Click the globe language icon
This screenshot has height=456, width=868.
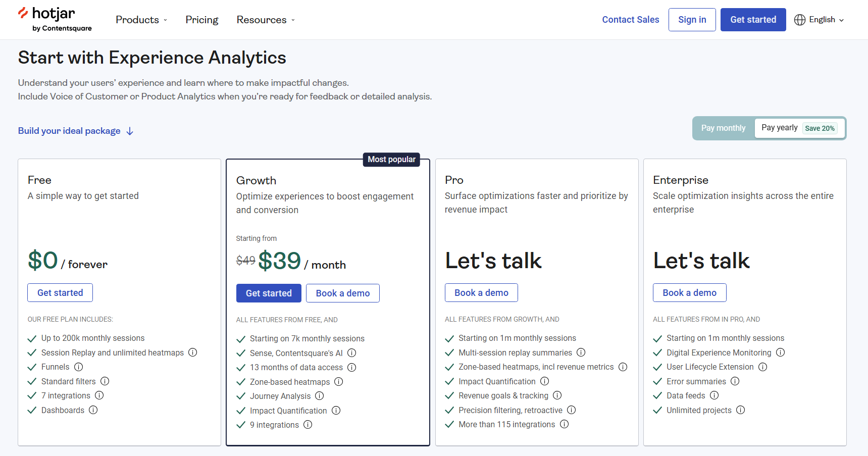pyautogui.click(x=800, y=20)
